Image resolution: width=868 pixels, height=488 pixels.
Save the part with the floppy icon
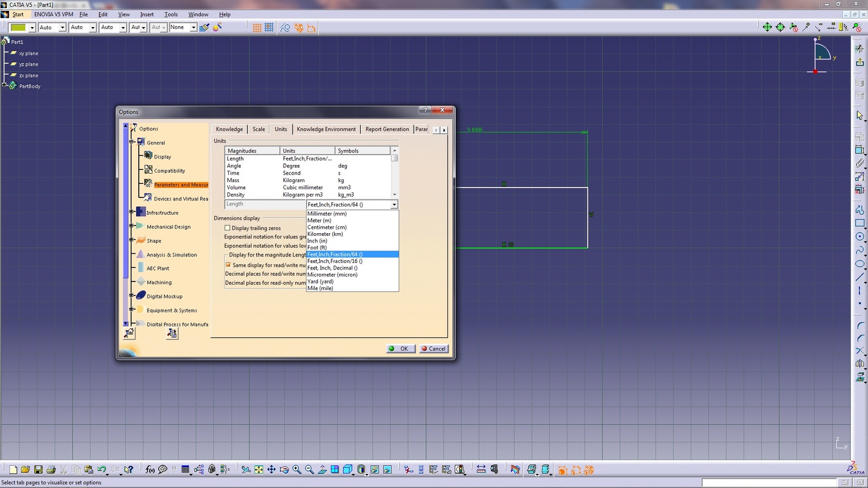tap(38, 470)
